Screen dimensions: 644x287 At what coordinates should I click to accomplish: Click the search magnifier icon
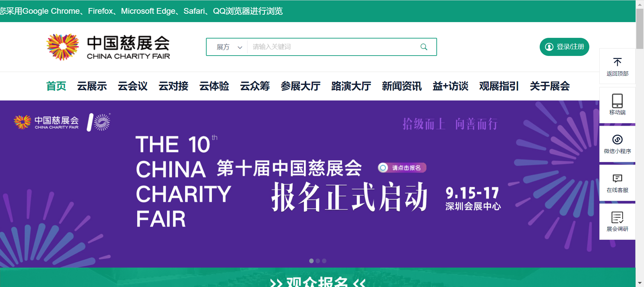coord(424,47)
